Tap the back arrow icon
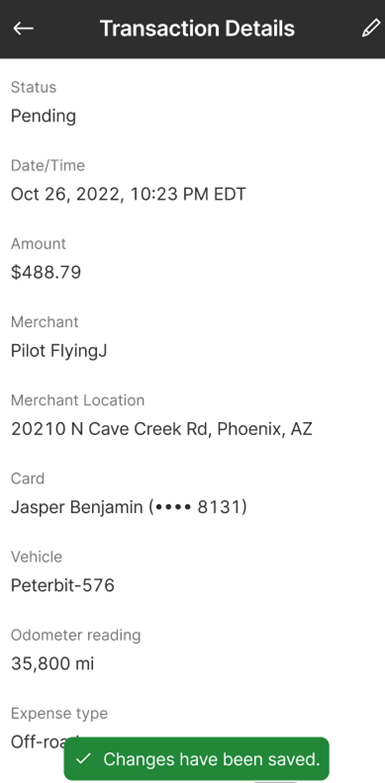This screenshot has height=783, width=385. [x=23, y=28]
